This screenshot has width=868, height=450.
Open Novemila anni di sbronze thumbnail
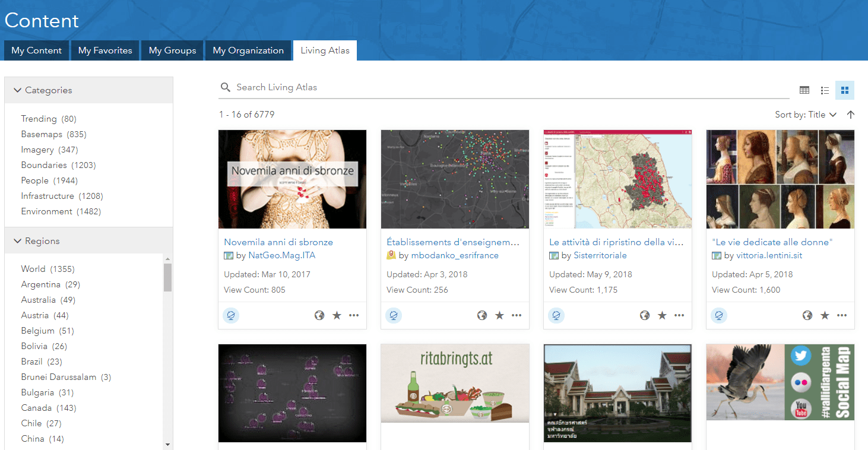pos(292,179)
